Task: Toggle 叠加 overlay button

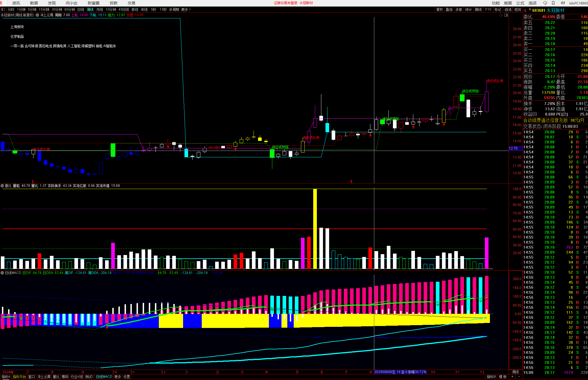Action: click(449, 9)
